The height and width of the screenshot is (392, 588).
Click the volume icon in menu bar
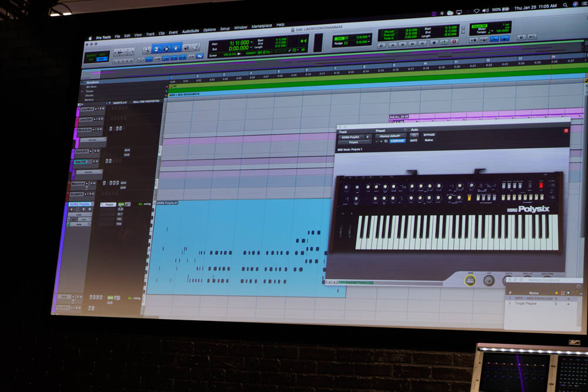pyautogui.click(x=486, y=10)
